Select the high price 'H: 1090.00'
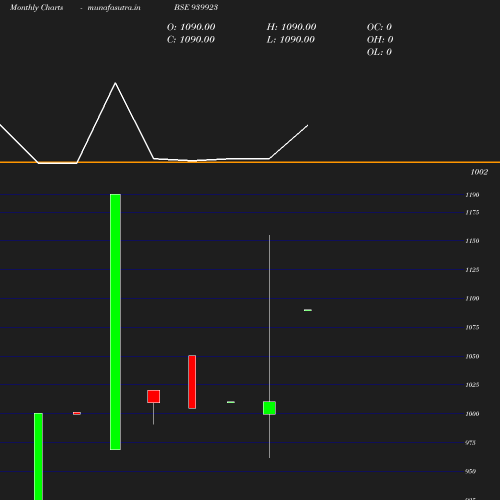 pos(291,27)
